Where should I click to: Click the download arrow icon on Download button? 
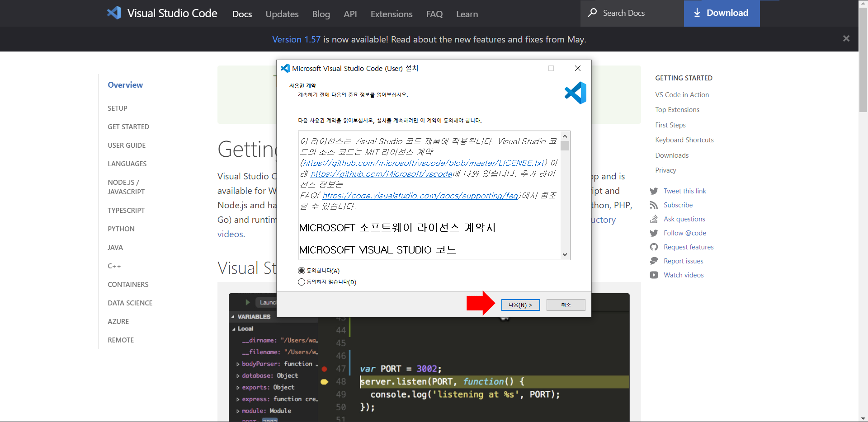697,13
